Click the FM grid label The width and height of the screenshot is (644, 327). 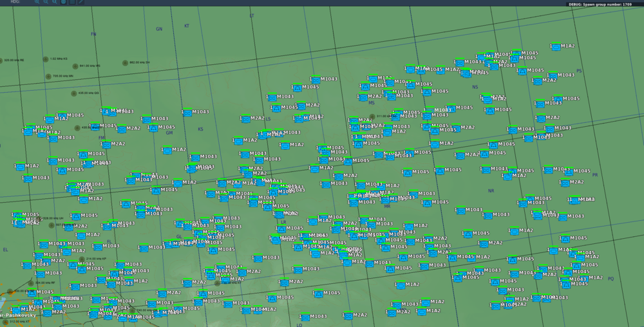pos(102,138)
